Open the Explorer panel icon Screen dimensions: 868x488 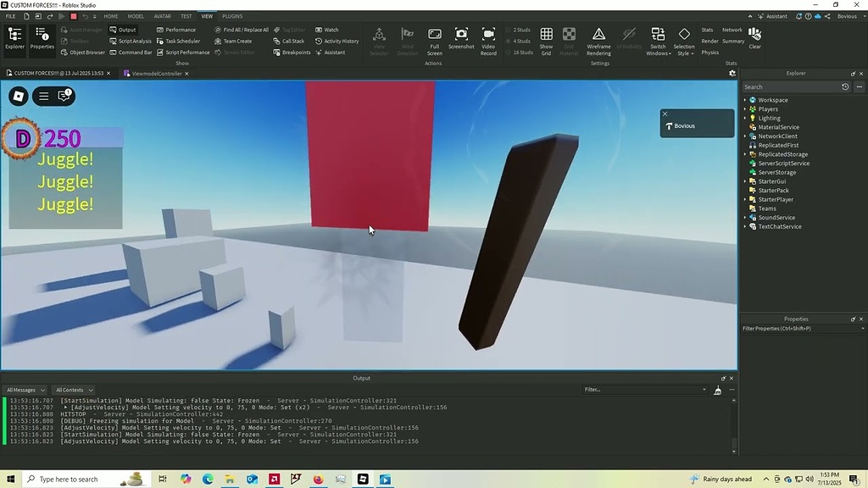click(14, 35)
